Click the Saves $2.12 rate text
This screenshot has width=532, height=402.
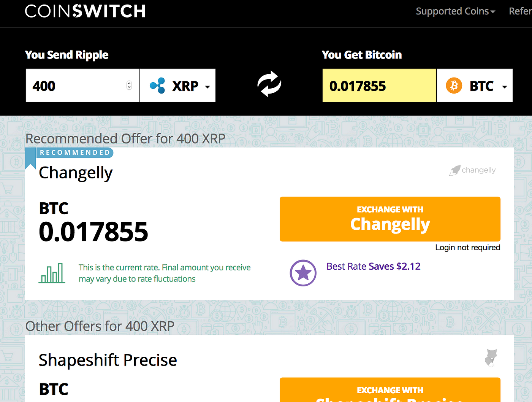[394, 266]
